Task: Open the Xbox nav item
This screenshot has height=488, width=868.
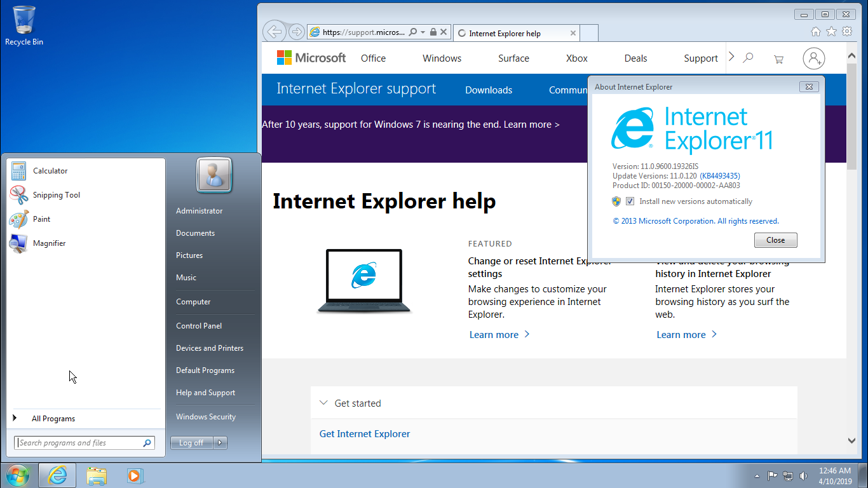Action: (x=577, y=58)
